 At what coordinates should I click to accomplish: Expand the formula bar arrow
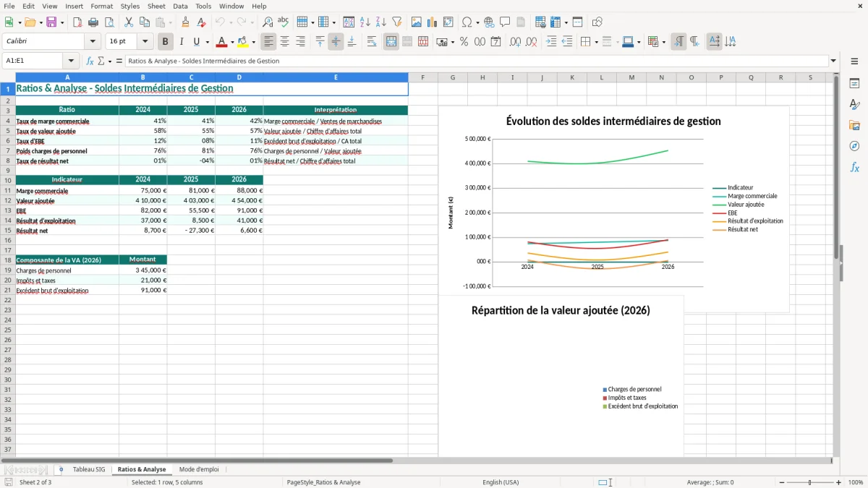click(x=833, y=61)
